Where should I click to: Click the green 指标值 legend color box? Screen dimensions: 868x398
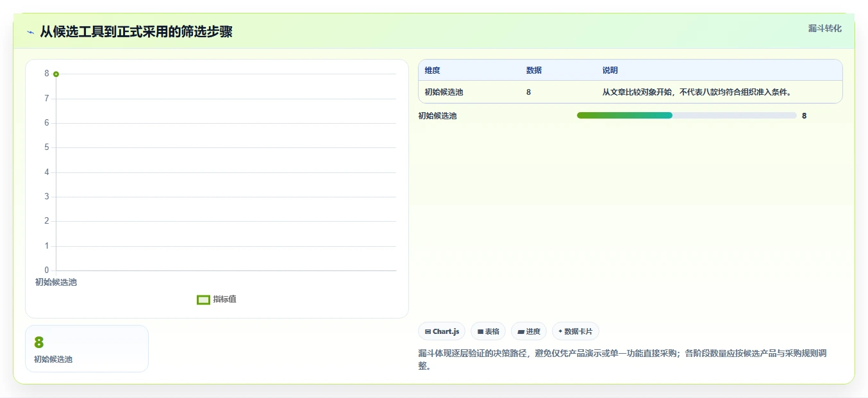203,300
